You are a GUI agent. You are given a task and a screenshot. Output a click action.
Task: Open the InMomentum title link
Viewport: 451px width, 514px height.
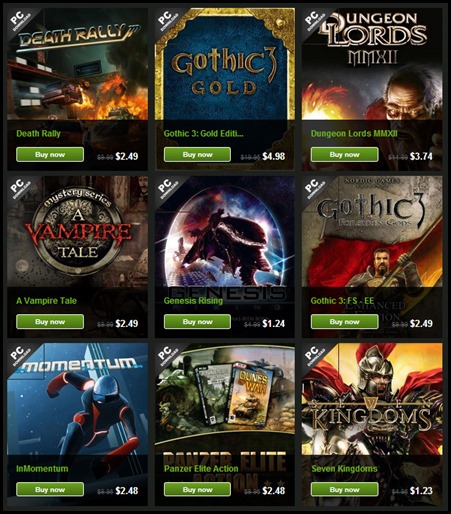point(42,469)
